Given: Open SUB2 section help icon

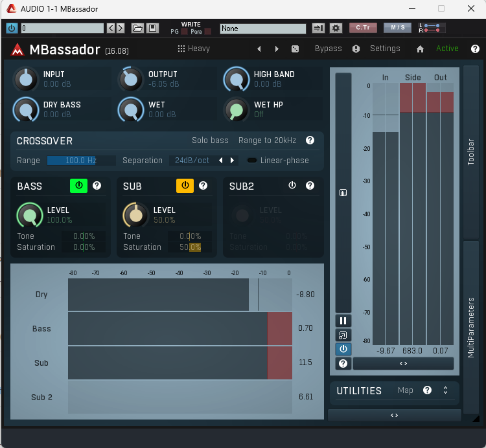Looking at the screenshot, I should tap(310, 185).
